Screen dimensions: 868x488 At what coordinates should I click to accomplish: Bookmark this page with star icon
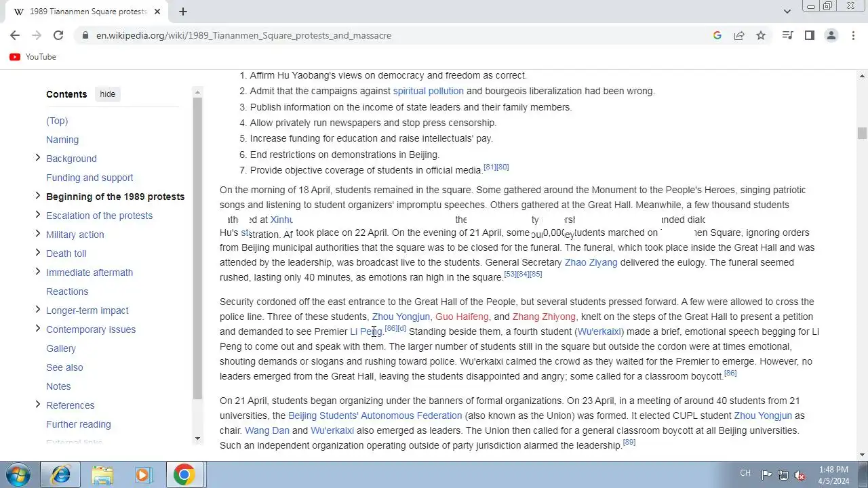(761, 35)
